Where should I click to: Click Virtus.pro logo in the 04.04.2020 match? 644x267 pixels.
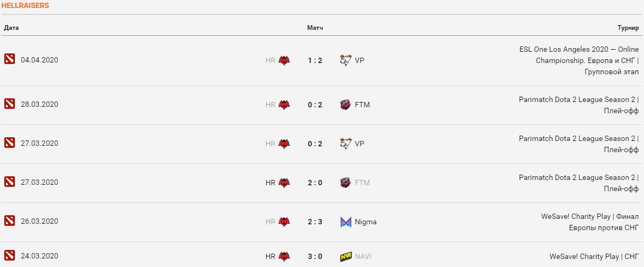coord(346,60)
